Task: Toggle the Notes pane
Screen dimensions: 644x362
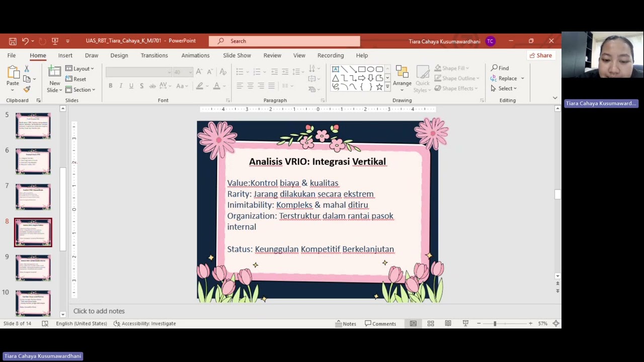Action: tap(346, 324)
